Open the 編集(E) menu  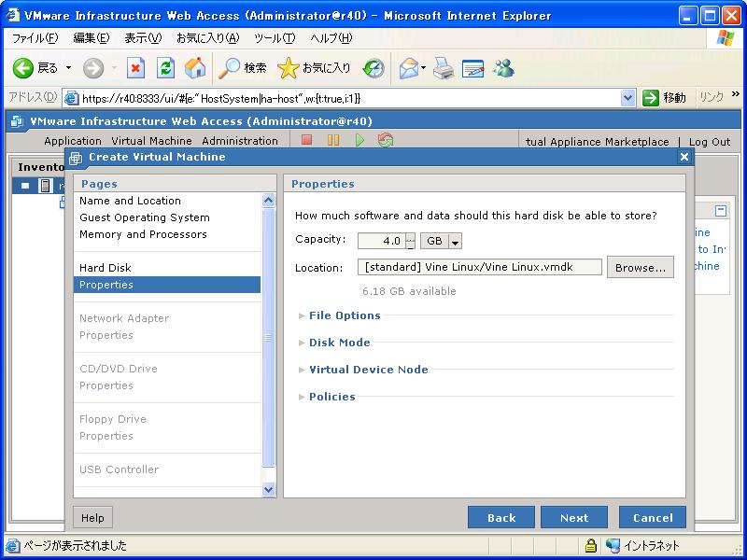(x=91, y=38)
